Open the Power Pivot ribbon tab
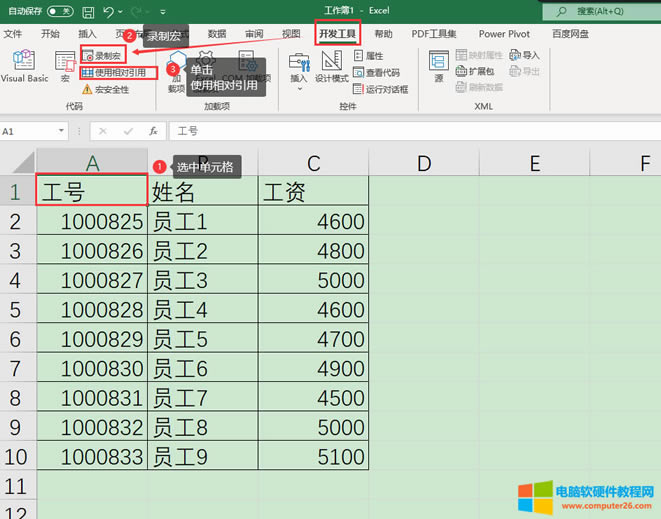The width and height of the screenshot is (661, 519). [504, 34]
